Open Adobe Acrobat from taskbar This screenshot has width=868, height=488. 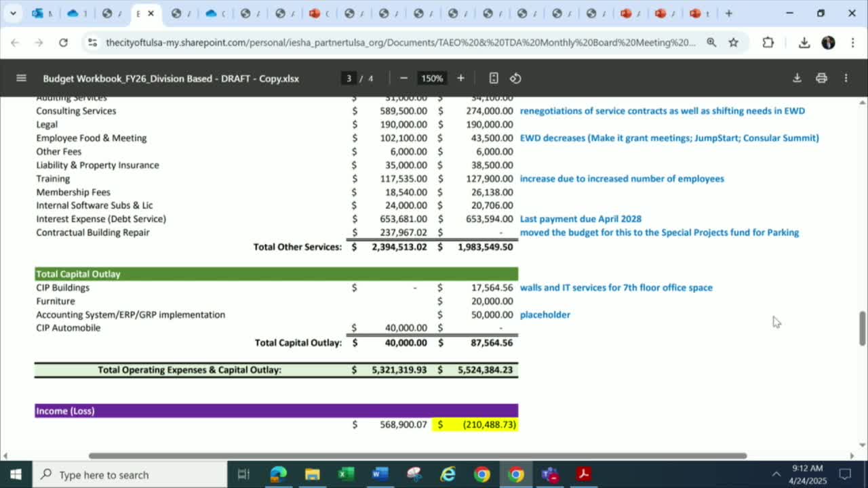tap(584, 474)
